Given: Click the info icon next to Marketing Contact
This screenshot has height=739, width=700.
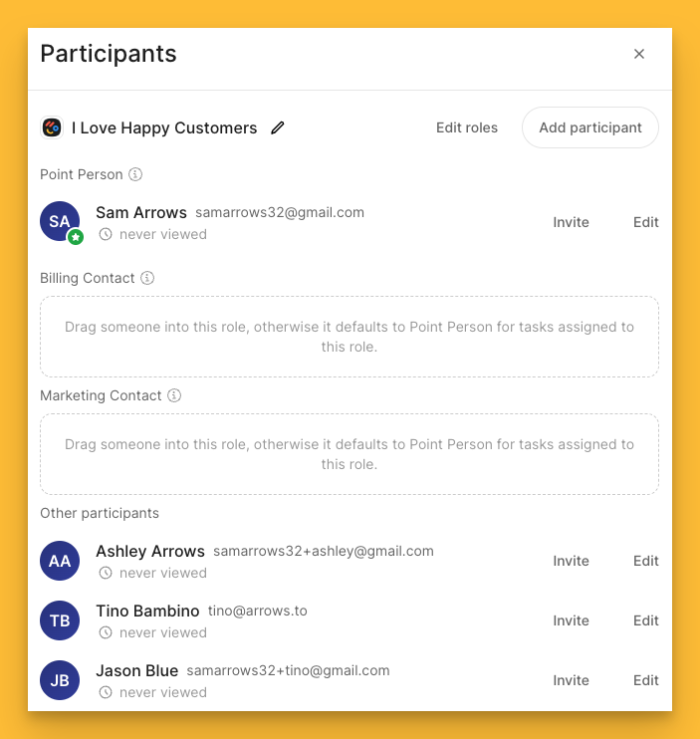Looking at the screenshot, I should coord(174,395).
